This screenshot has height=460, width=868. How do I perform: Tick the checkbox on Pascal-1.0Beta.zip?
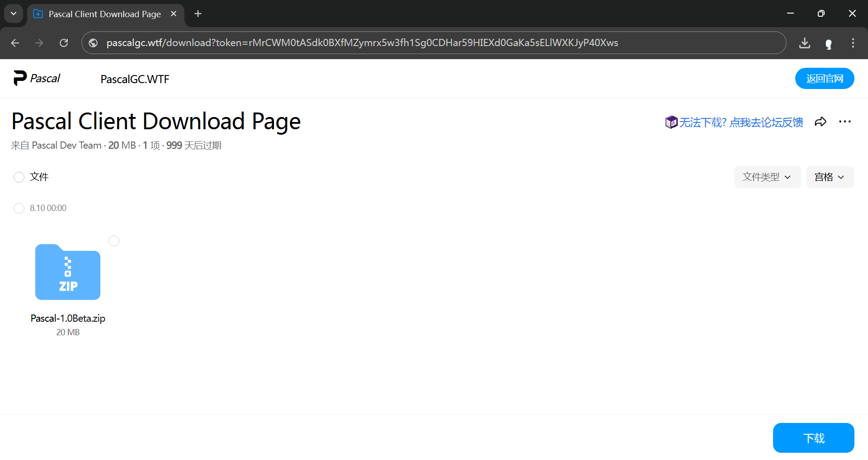114,241
